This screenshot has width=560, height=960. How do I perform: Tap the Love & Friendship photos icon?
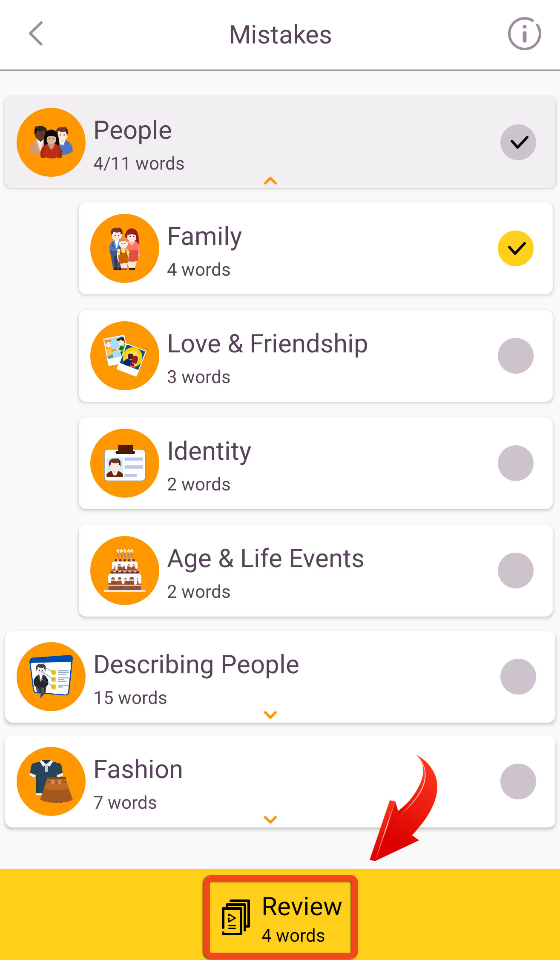125,356
